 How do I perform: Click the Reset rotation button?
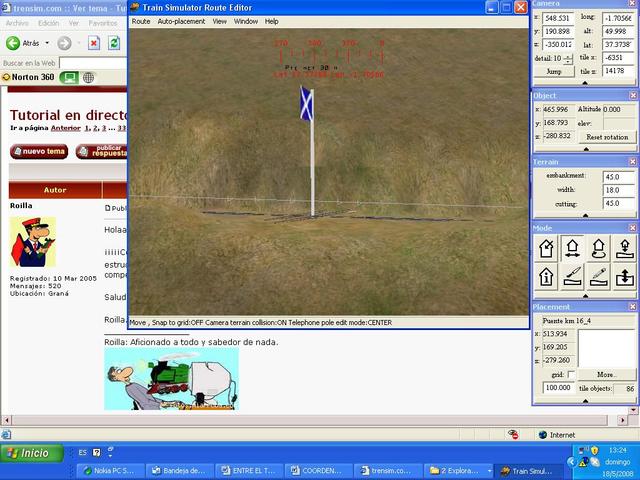(x=607, y=136)
